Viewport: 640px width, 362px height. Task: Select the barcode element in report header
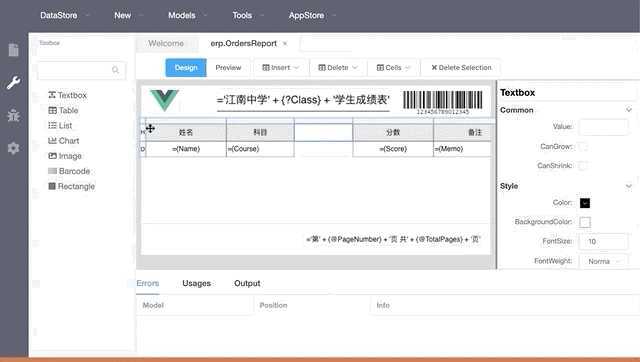(x=443, y=102)
